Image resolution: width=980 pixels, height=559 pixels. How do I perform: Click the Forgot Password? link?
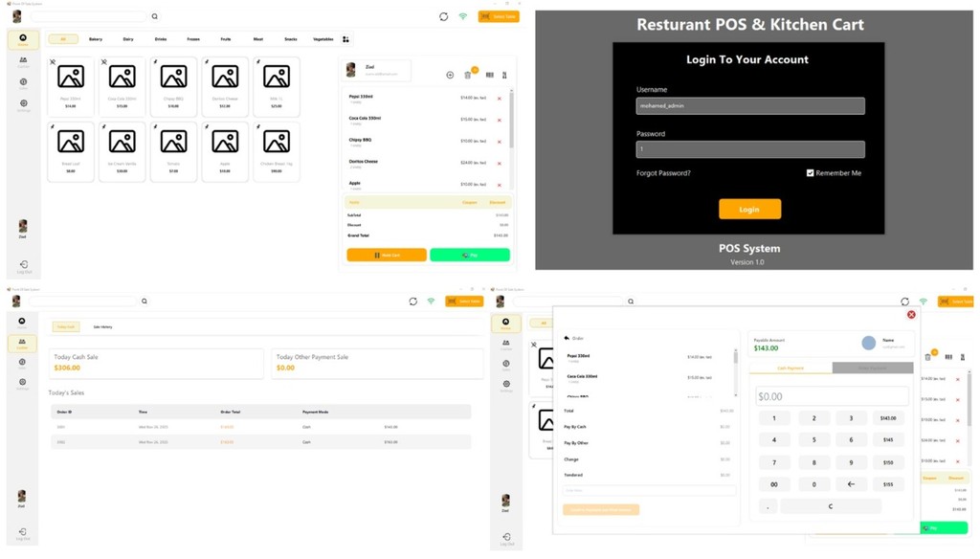663,173
